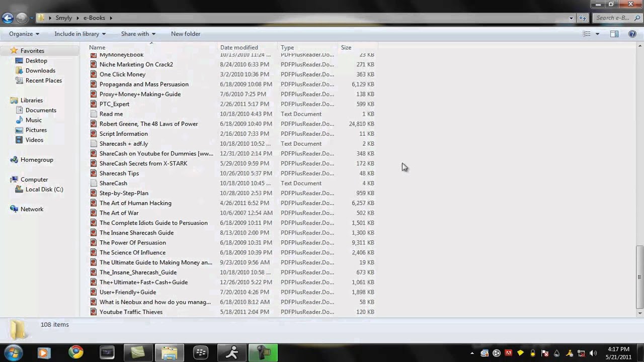Navigate to Smyly in the address breadcrumb
Viewport: 644px width, 362px height.
(64, 18)
